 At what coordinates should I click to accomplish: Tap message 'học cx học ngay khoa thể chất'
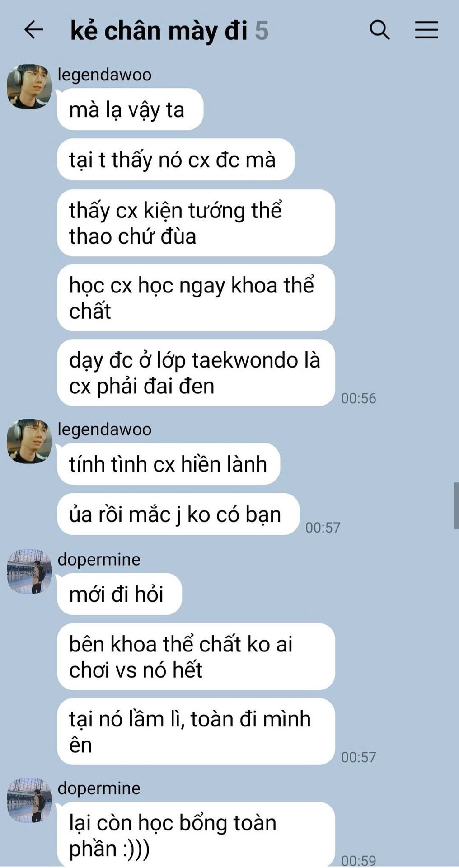(196, 298)
